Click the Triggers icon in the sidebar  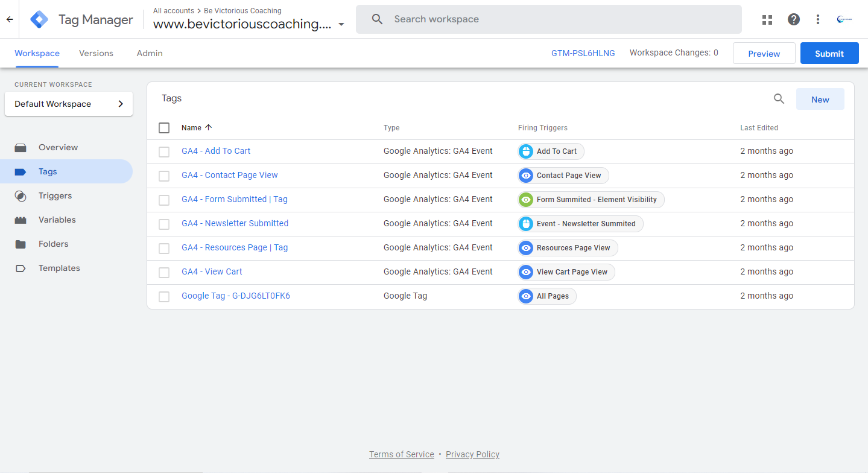(21, 195)
